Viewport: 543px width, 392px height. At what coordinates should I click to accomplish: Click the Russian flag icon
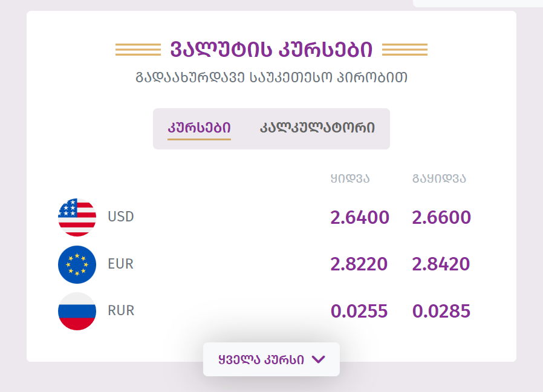[77, 312]
